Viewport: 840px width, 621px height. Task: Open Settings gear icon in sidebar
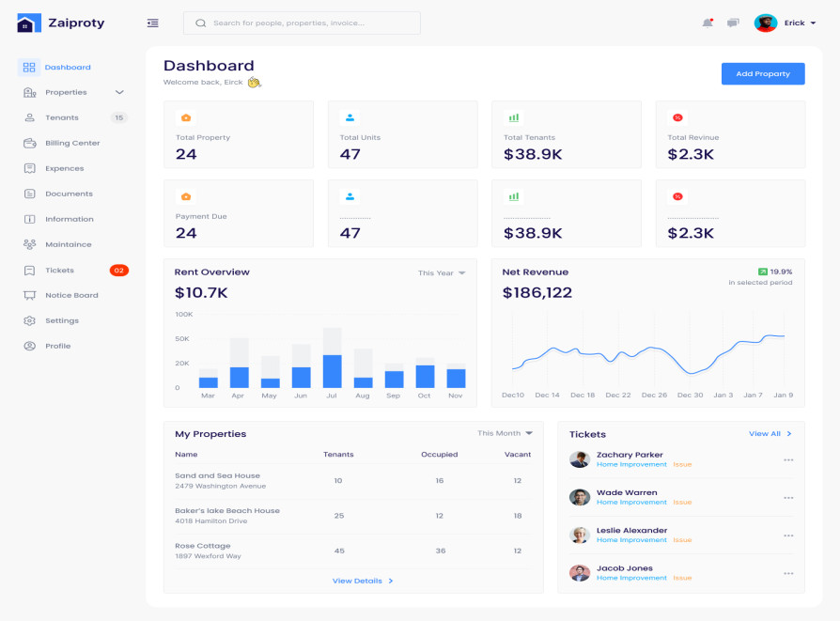[x=29, y=320]
